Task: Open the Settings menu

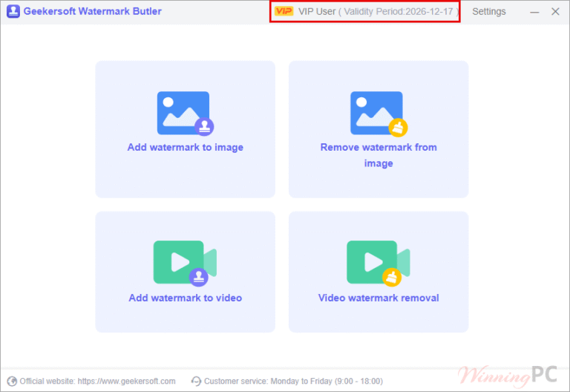Action: pos(489,12)
